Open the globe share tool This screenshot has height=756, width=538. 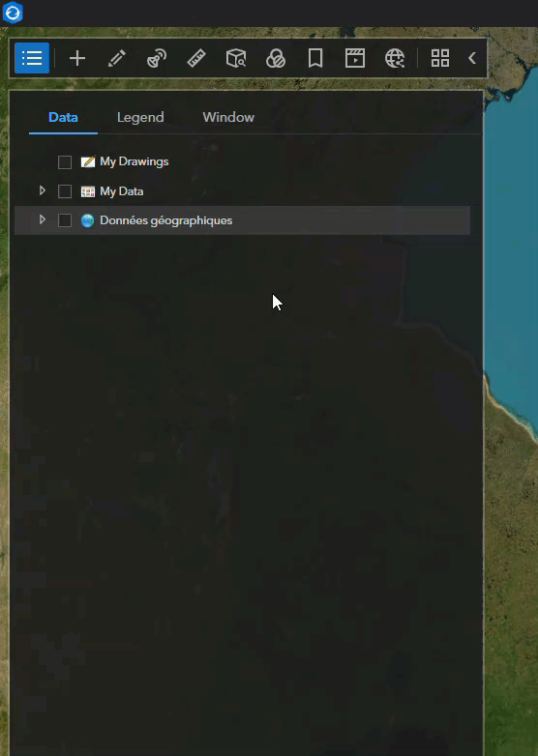[395, 58]
